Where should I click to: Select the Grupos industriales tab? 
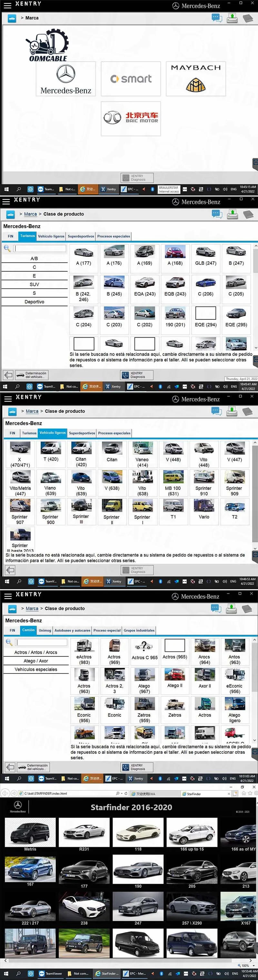[x=139, y=631]
